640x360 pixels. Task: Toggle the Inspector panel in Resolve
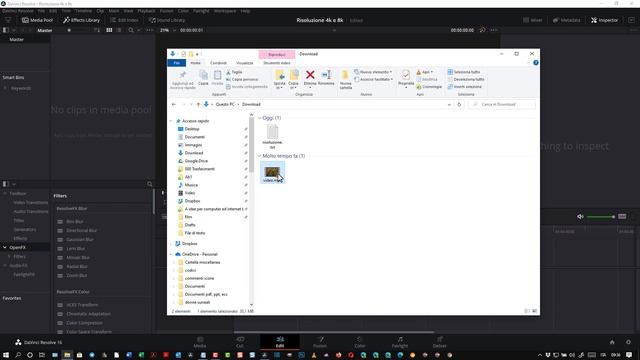click(604, 20)
